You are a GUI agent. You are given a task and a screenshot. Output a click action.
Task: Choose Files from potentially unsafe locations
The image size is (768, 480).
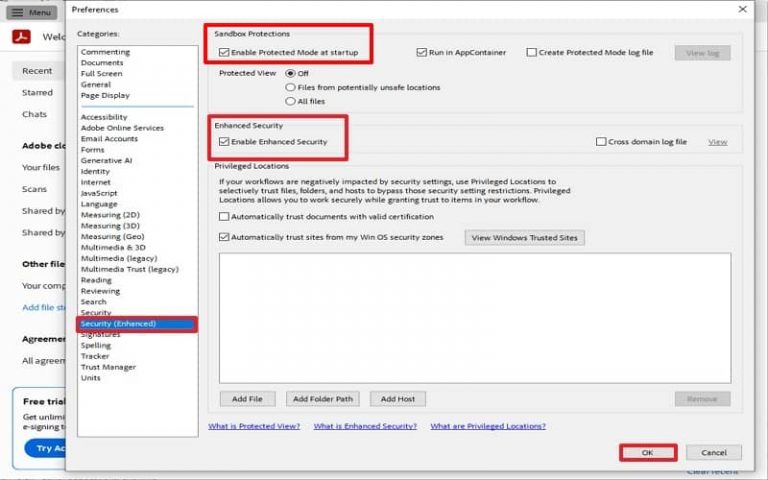[x=291, y=87]
